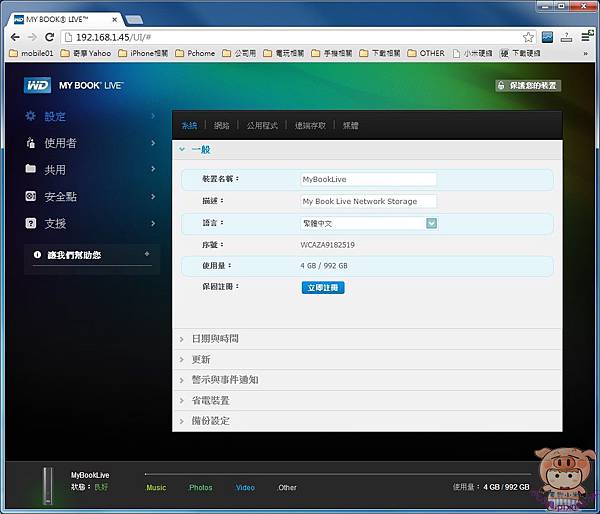
Task: Click the 良好 status text
Action: pyautogui.click(x=101, y=487)
